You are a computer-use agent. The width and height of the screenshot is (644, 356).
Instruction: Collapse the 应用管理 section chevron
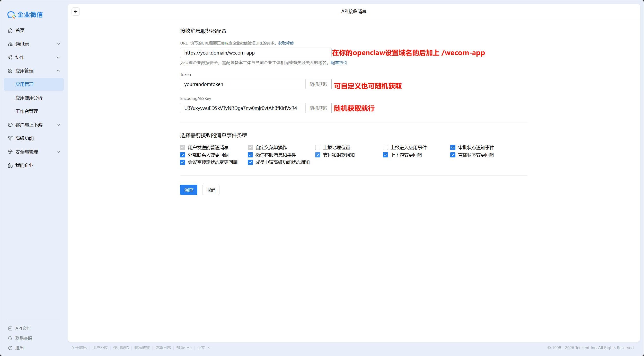[58, 71]
